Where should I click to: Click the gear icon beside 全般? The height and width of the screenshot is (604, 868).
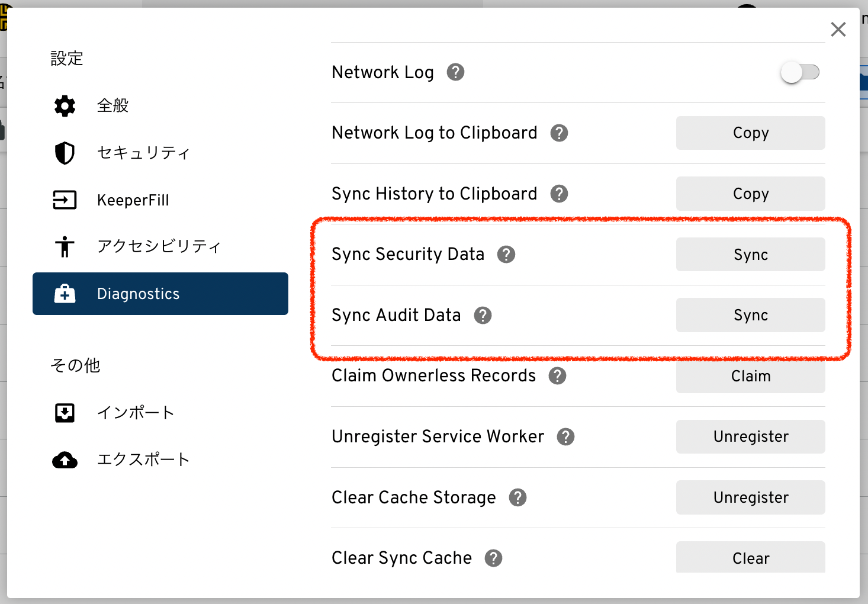[x=65, y=106]
